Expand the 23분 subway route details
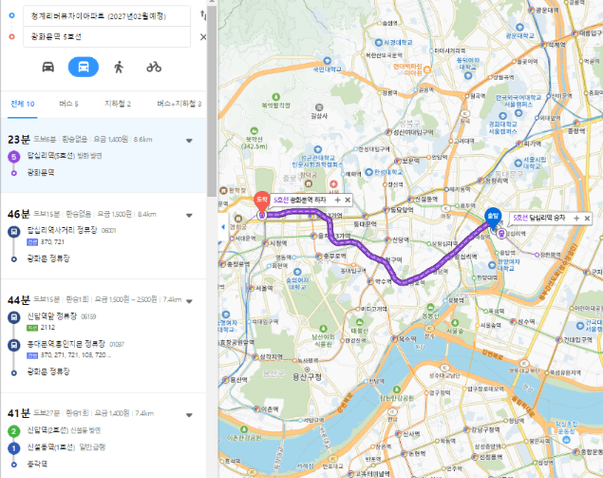This screenshot has width=603, height=478. (189, 141)
